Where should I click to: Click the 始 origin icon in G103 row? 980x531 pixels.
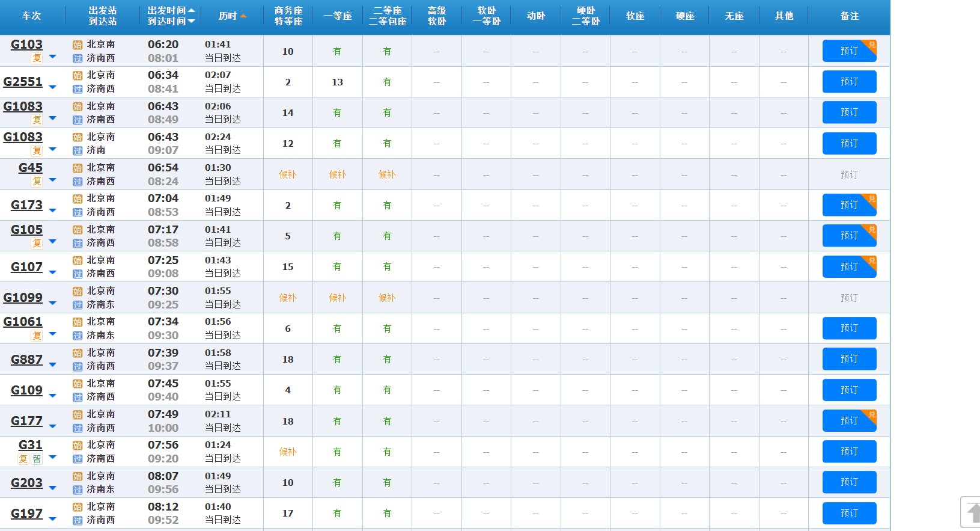[x=78, y=45]
